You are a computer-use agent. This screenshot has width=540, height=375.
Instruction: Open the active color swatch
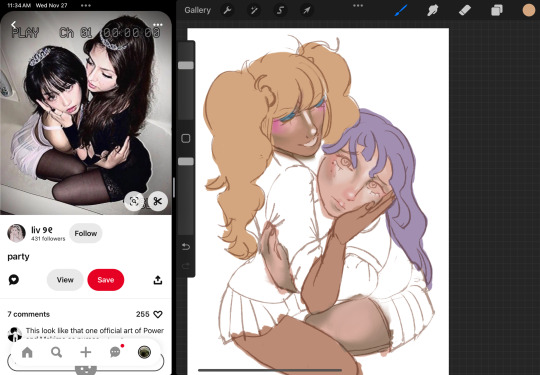click(x=529, y=10)
